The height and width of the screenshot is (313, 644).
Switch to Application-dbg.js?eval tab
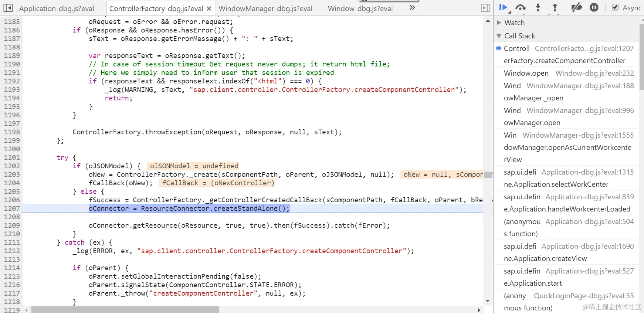tap(57, 8)
